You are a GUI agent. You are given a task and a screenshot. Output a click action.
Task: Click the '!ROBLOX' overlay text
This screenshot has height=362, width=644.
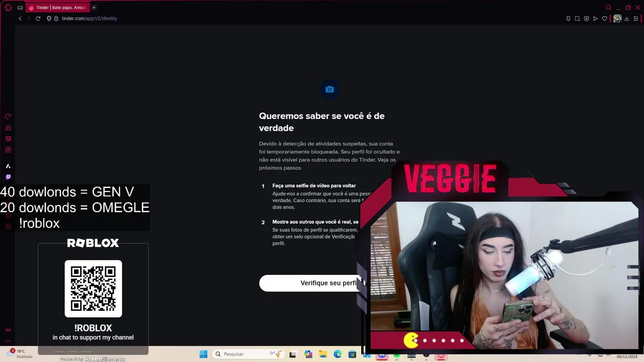[93, 328]
